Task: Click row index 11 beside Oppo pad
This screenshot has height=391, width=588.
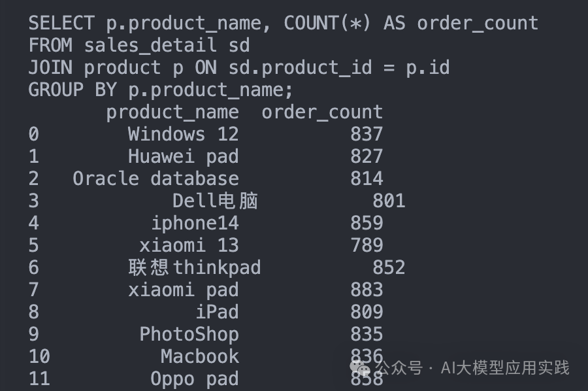Action: [x=39, y=379]
